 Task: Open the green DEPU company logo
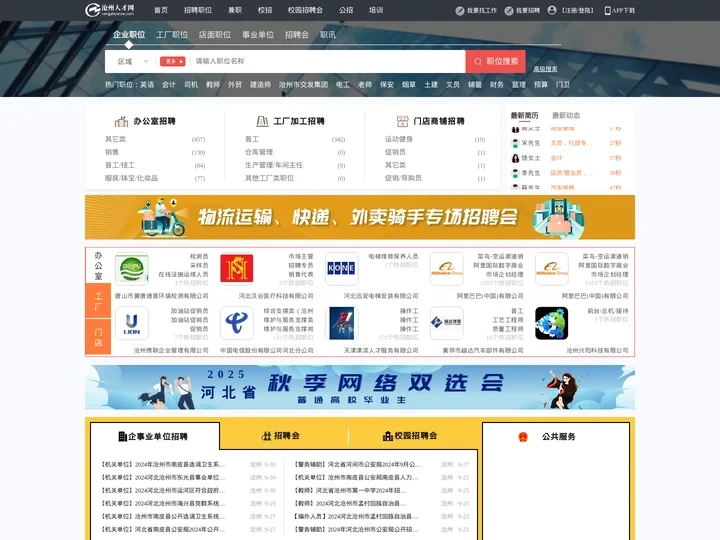point(132,269)
